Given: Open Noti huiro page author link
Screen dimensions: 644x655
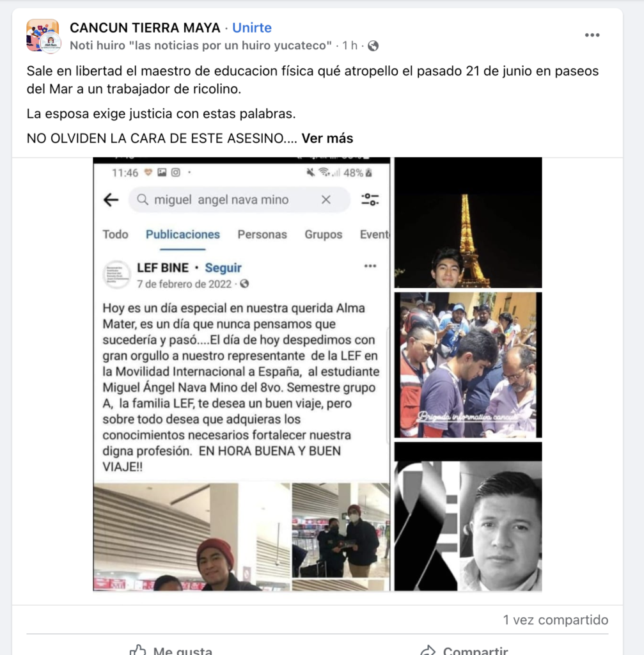Looking at the screenshot, I should click(x=201, y=45).
